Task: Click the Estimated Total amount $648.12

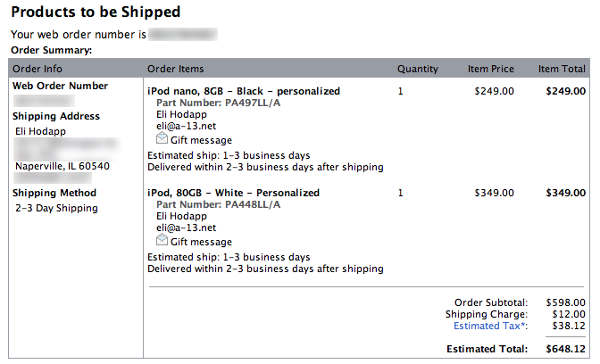Action: pyautogui.click(x=566, y=349)
